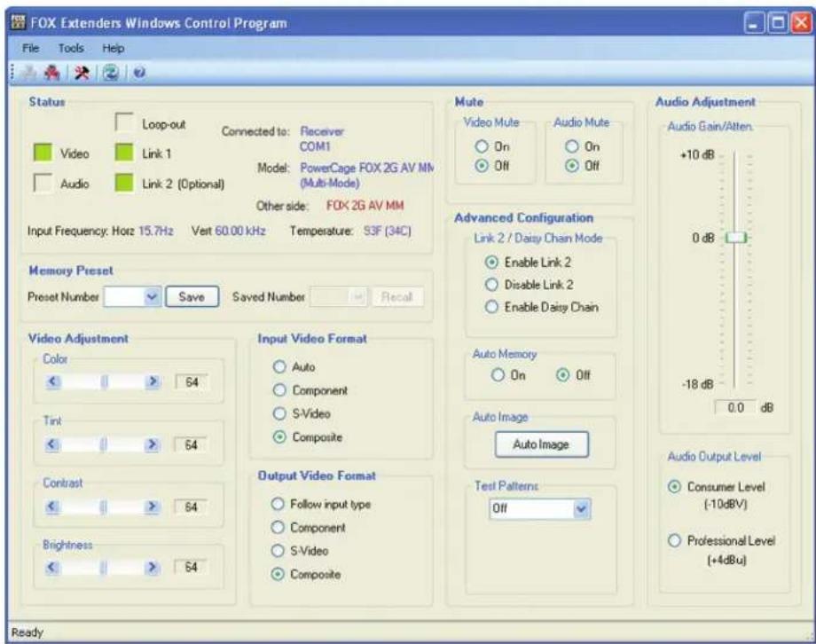The image size is (816, 644).
Task: Turn Audio Mute On
Action: tap(572, 147)
